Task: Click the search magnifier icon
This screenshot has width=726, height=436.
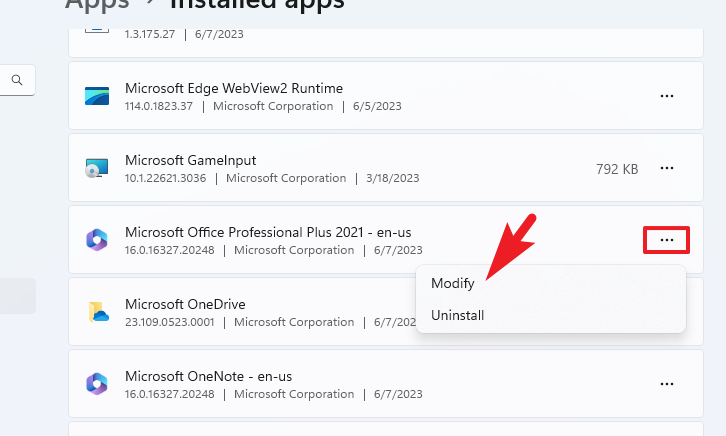Action: pyautogui.click(x=17, y=80)
